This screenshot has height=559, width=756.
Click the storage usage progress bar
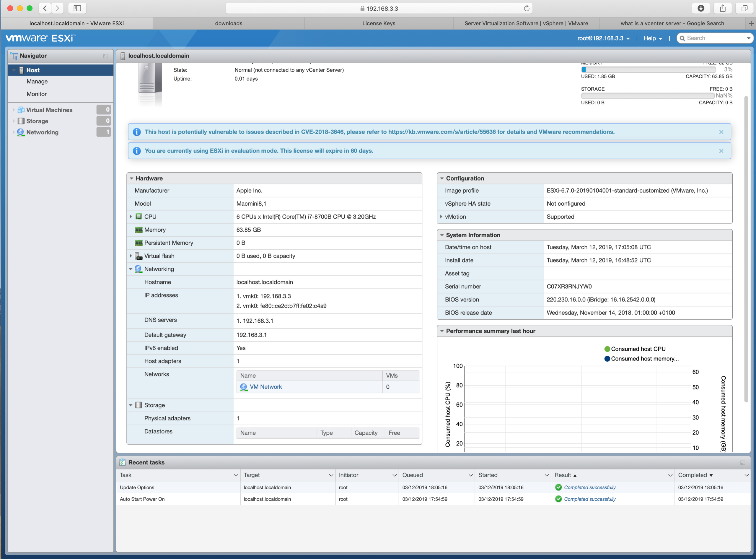click(648, 95)
